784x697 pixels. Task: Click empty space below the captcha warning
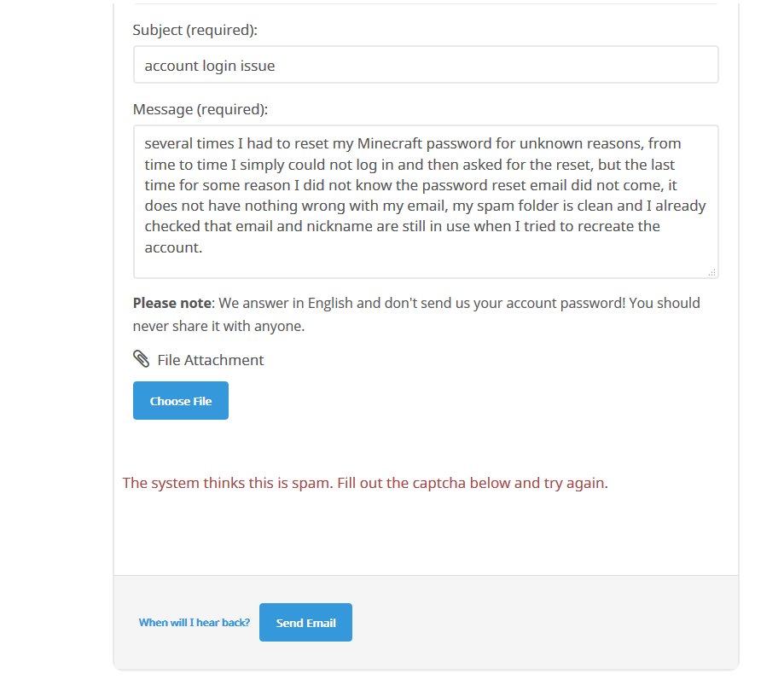(427, 533)
